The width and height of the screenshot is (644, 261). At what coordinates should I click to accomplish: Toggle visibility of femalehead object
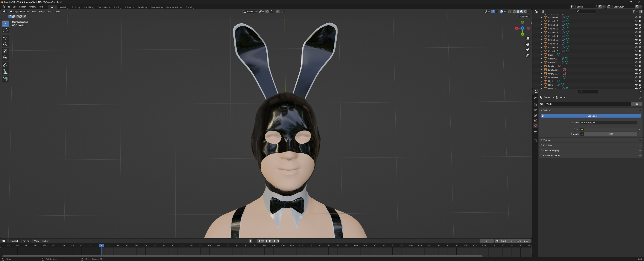[x=636, y=77]
